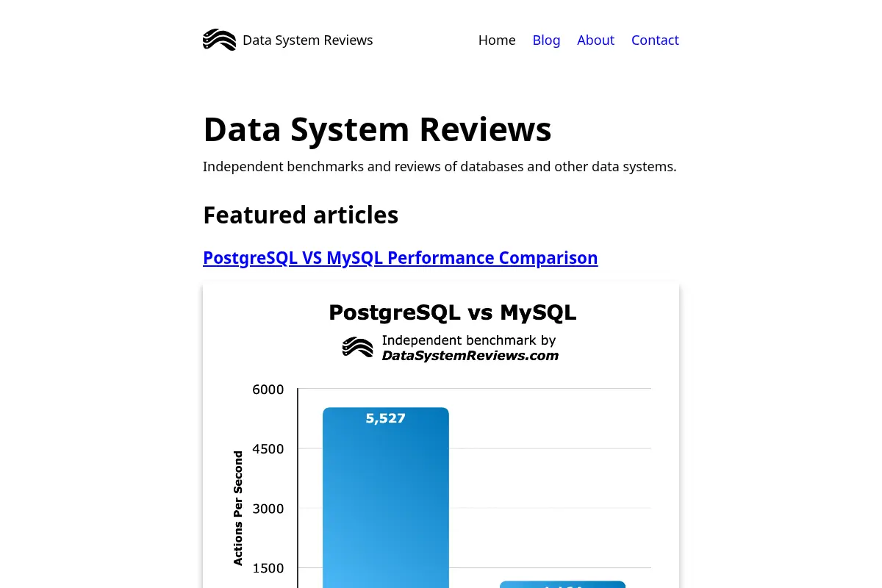Click the 'PostgreSQL vs MySQL' chart title
Image resolution: width=882 pixels, height=588 pixels.
click(453, 313)
